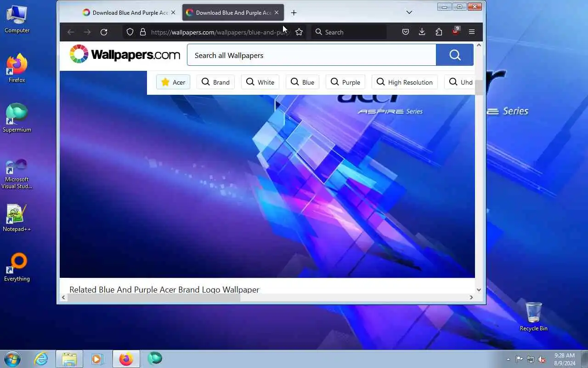The width and height of the screenshot is (588, 368).
Task: Click the horizontal scroll right arrow
Action: (471, 298)
